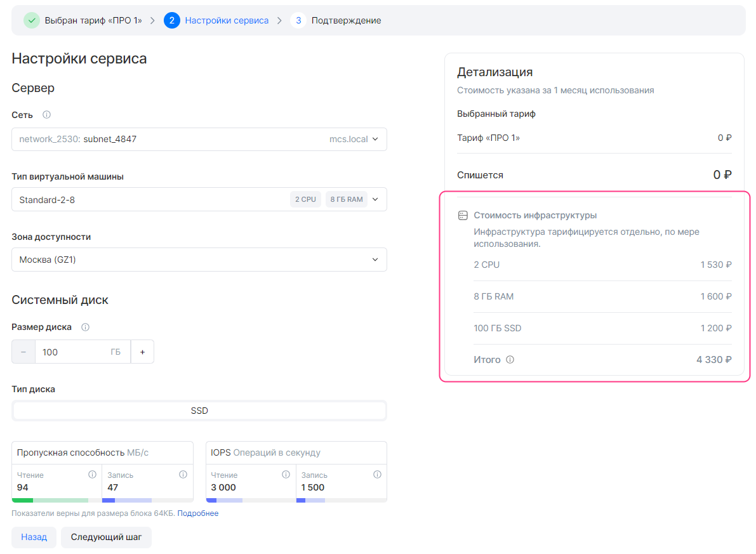Click info icon for IOPS Запись
The height and width of the screenshot is (554, 756).
377,475
